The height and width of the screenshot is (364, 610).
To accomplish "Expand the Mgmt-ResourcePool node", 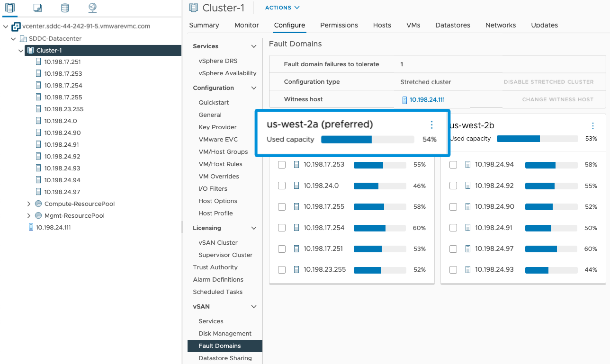I will [x=29, y=216].
